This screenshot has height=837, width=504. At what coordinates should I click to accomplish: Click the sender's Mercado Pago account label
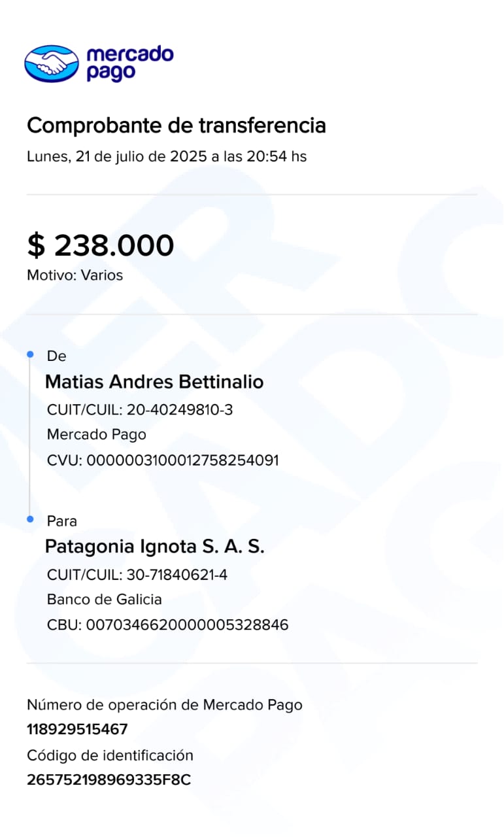97,435
